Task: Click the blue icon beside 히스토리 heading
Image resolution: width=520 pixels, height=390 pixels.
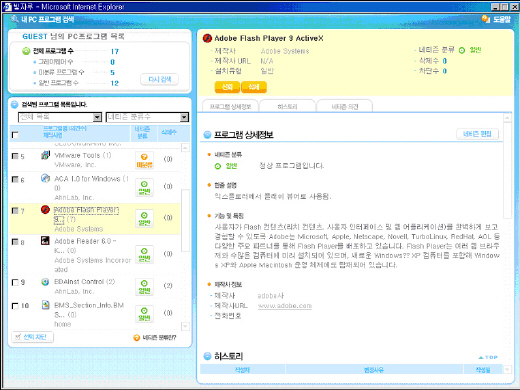Action: [x=207, y=356]
